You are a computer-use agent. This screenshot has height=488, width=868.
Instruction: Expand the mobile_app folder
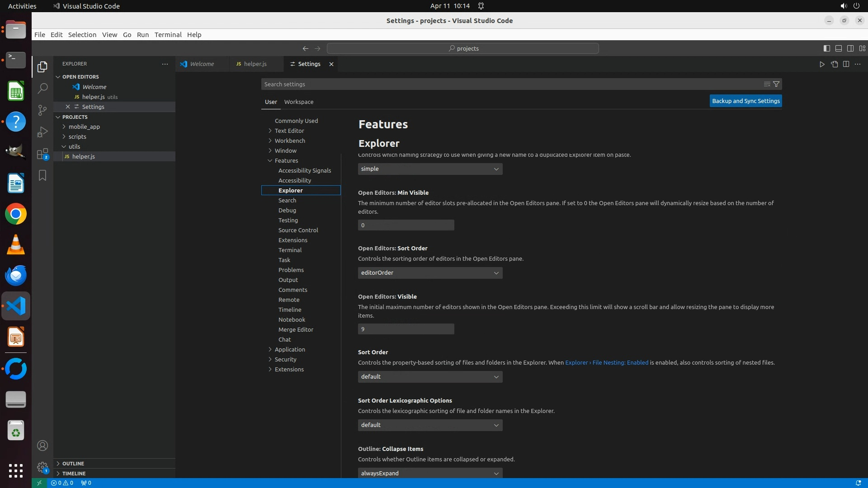pos(84,127)
